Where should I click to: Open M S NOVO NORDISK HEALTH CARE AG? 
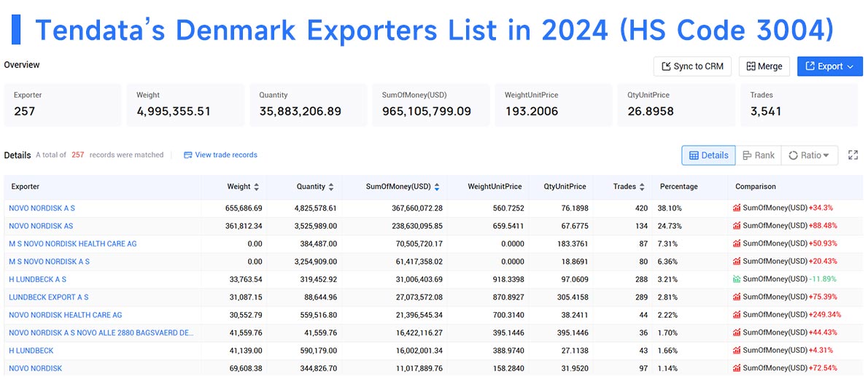[72, 243]
